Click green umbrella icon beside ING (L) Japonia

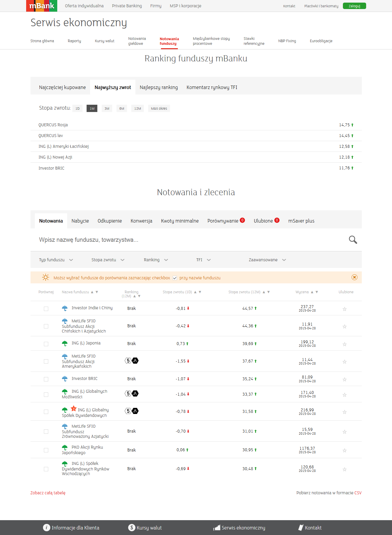65,343
